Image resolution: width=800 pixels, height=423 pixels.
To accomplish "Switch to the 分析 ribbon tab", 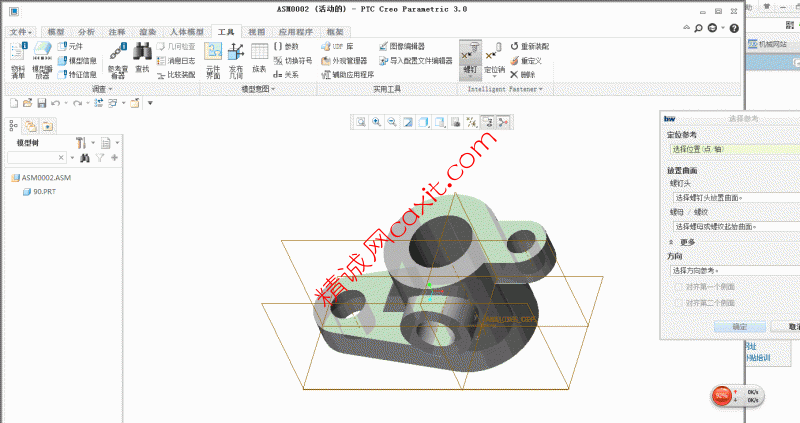I will point(86,32).
